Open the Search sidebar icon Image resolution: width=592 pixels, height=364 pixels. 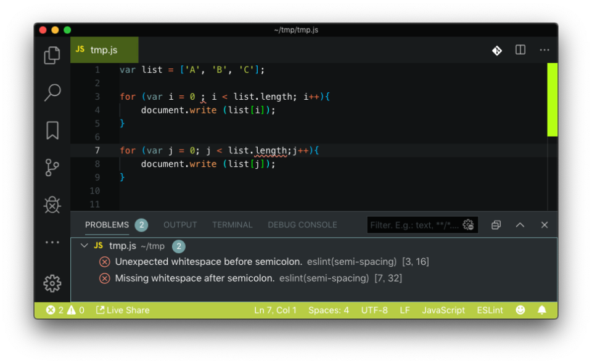(x=52, y=92)
